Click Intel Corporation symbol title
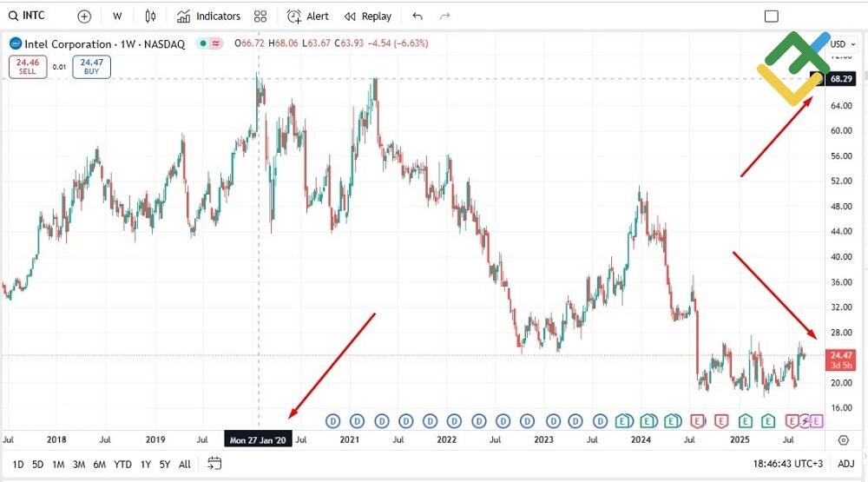The image size is (868, 482). (105, 43)
